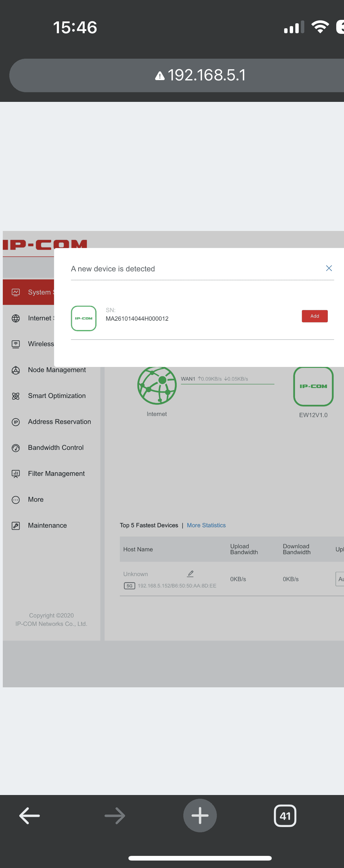Open Smart Optimization in sidebar
The height and width of the screenshot is (868, 344).
coord(51,396)
